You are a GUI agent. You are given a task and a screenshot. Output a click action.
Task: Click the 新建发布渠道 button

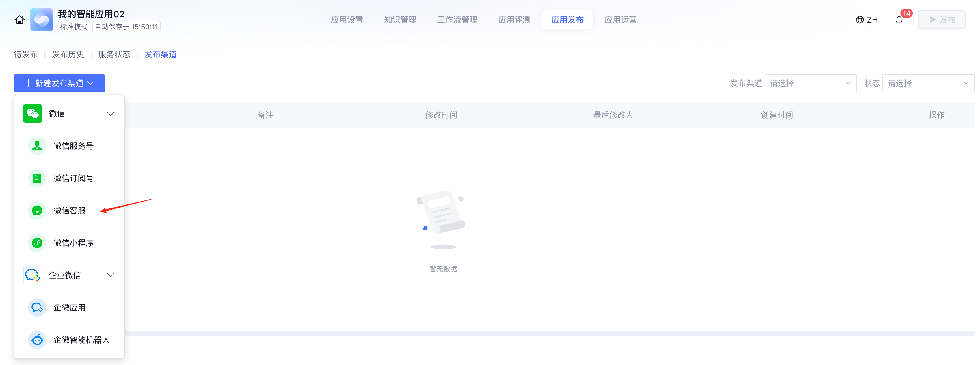59,83
